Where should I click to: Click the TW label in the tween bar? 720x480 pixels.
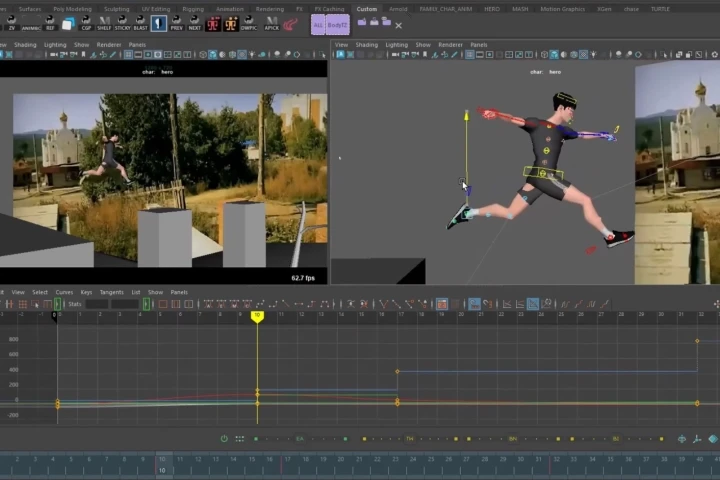(x=410, y=439)
